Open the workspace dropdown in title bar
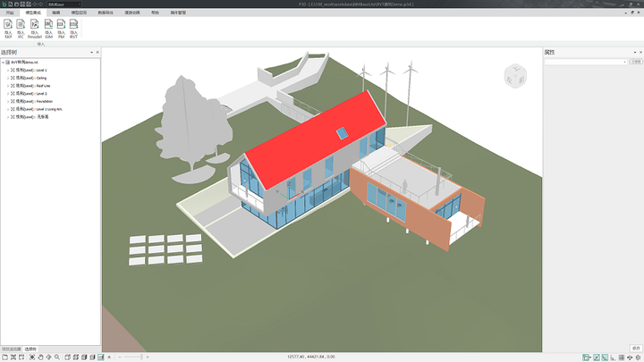Viewport: 644px width, 362px height. (x=80, y=4)
